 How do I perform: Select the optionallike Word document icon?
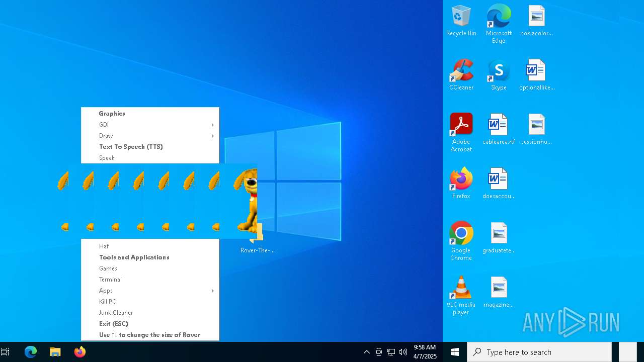pyautogui.click(x=536, y=75)
